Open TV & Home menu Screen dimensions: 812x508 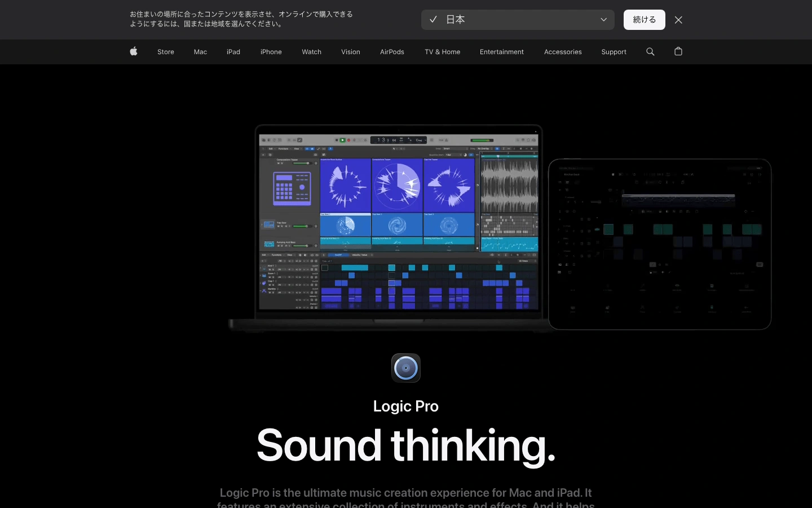point(442,52)
